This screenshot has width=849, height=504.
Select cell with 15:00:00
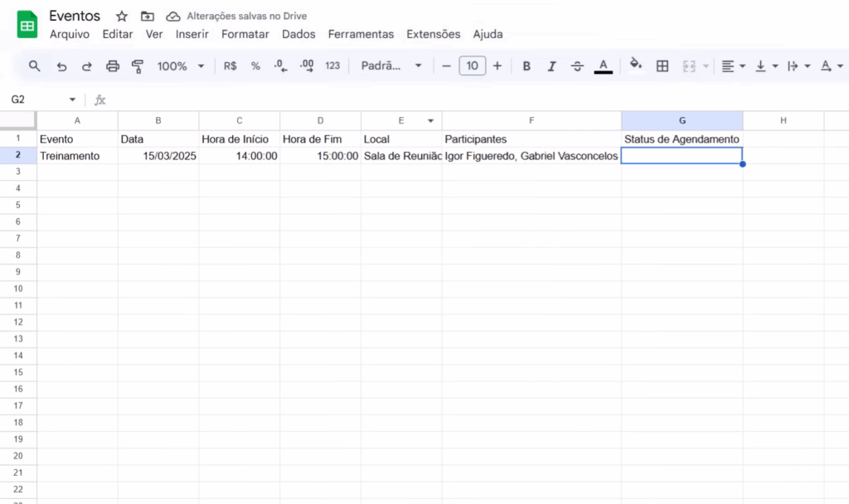[x=321, y=156]
